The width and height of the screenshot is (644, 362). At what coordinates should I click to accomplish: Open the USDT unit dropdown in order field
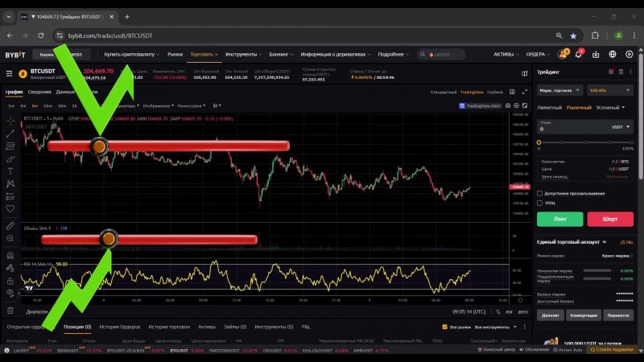point(621,127)
